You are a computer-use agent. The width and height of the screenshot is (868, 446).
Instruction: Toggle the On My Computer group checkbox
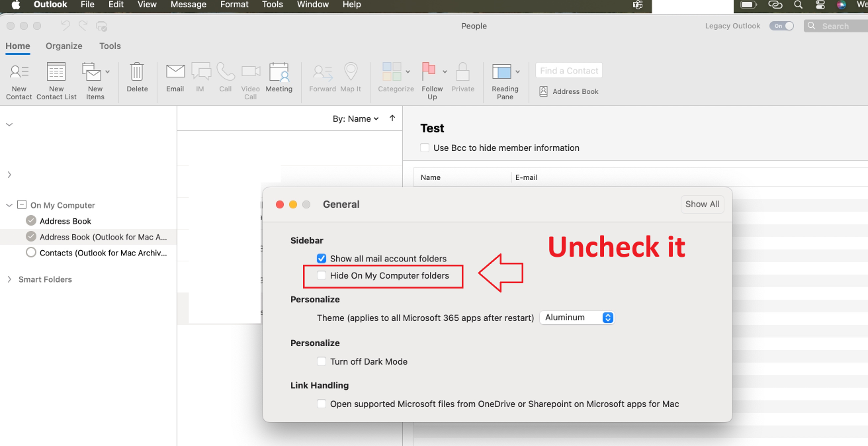pos(22,205)
